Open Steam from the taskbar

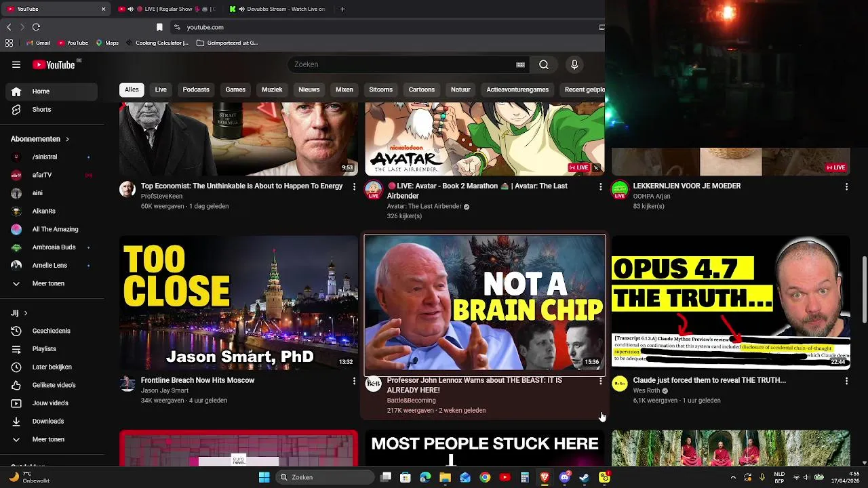(x=584, y=477)
